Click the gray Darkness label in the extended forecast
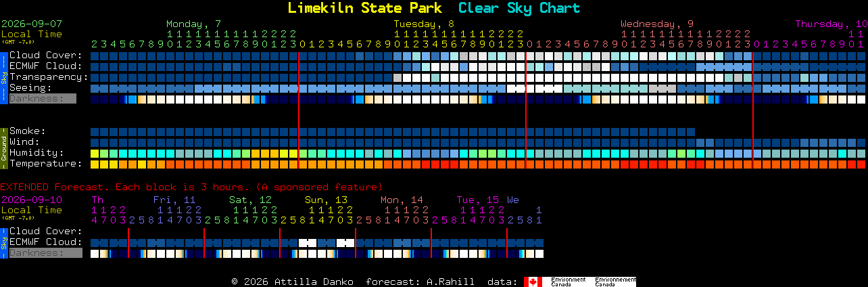868x287 pixels. pyautogui.click(x=45, y=253)
